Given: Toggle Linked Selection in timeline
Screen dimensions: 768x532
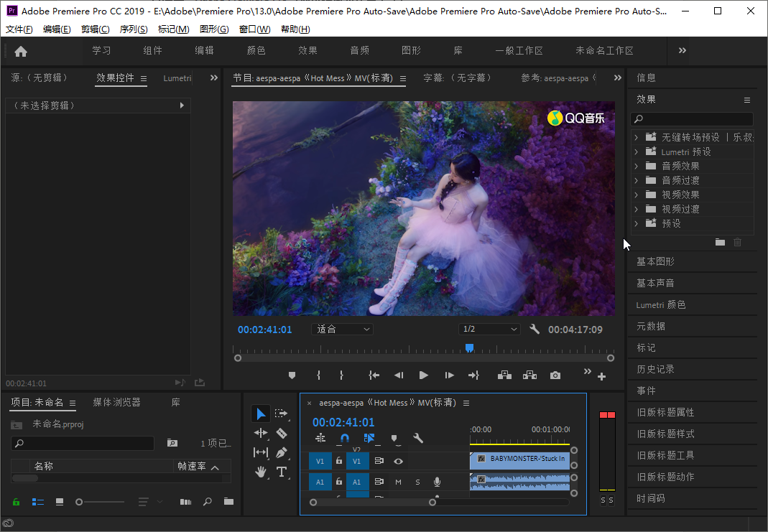Looking at the screenshot, I should tap(369, 438).
